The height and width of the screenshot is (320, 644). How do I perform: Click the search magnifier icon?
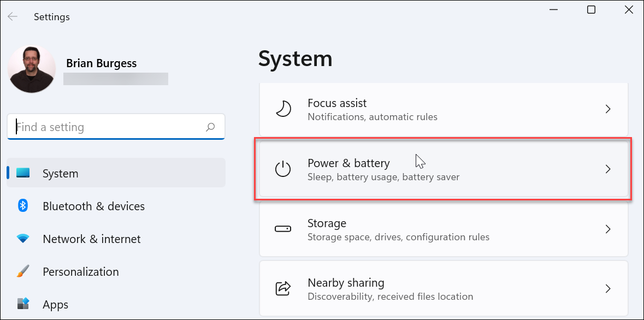(x=210, y=126)
